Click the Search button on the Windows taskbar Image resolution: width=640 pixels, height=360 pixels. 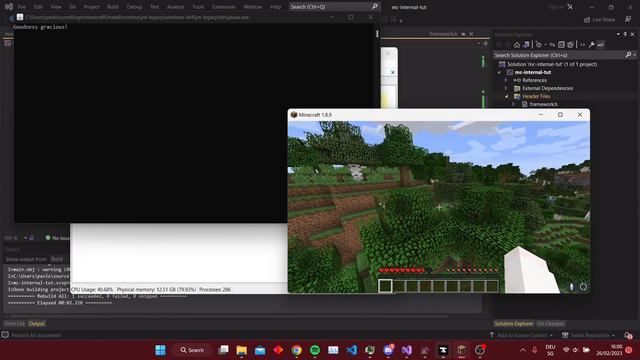coord(192,350)
